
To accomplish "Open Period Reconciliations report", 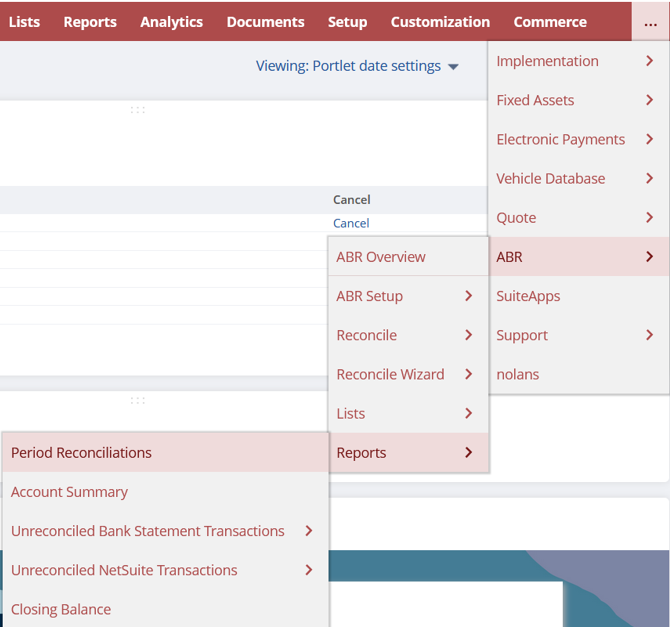I will pyautogui.click(x=82, y=453).
